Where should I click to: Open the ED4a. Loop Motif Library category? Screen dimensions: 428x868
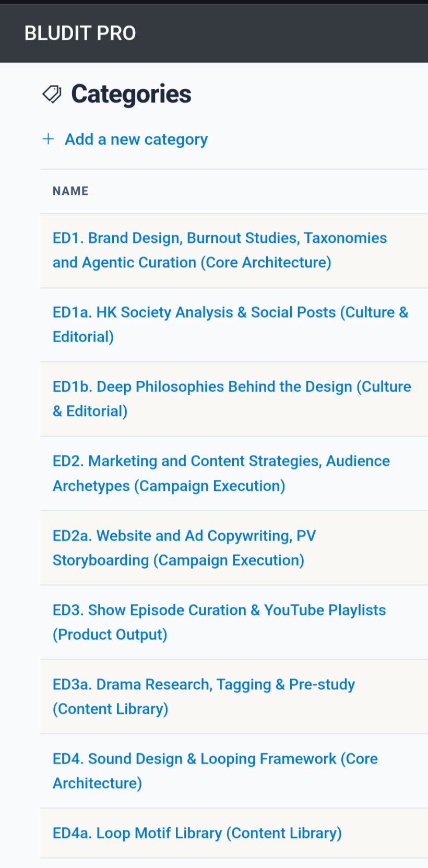coord(197,833)
